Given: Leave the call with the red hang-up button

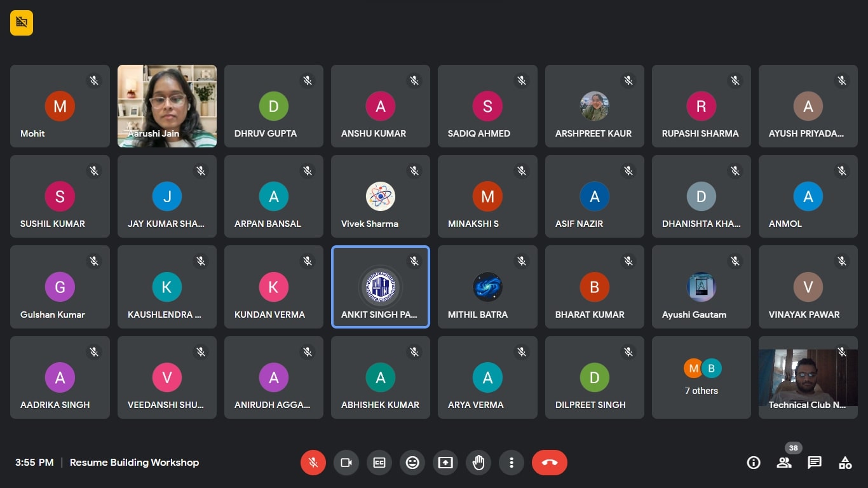Looking at the screenshot, I should 550,463.
